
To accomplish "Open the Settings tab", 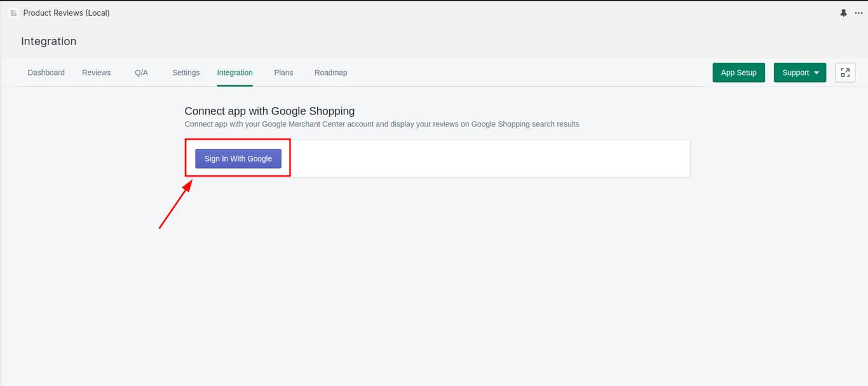I will tap(186, 72).
